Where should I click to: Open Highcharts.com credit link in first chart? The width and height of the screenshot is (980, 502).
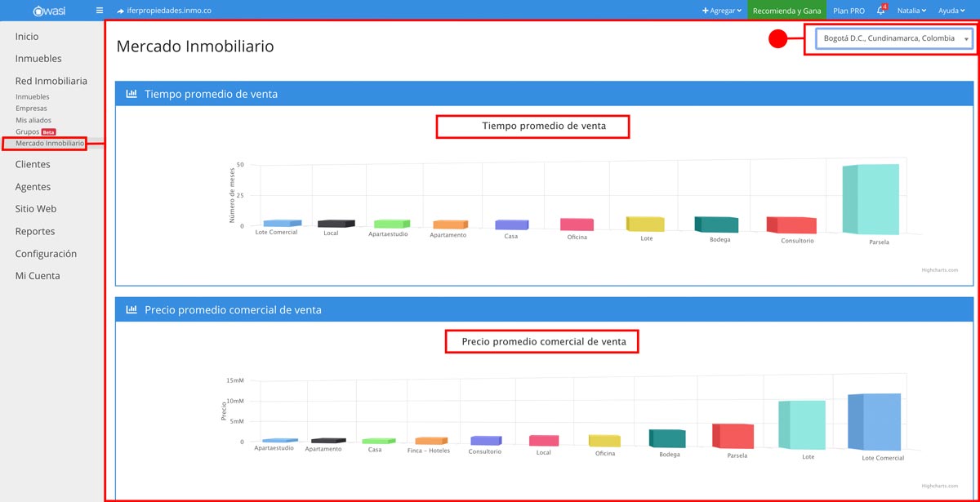click(942, 269)
